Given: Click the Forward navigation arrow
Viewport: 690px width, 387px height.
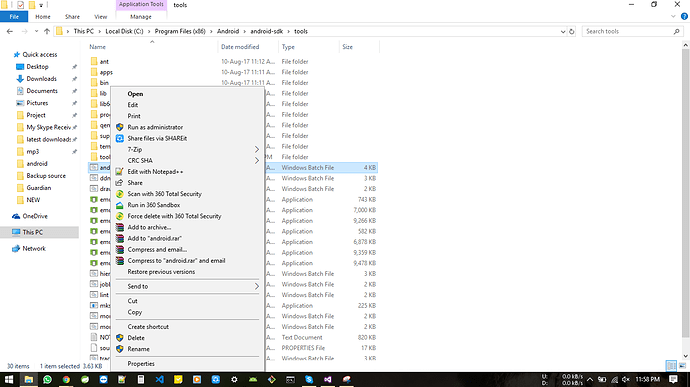Looking at the screenshot, I should point(25,31).
